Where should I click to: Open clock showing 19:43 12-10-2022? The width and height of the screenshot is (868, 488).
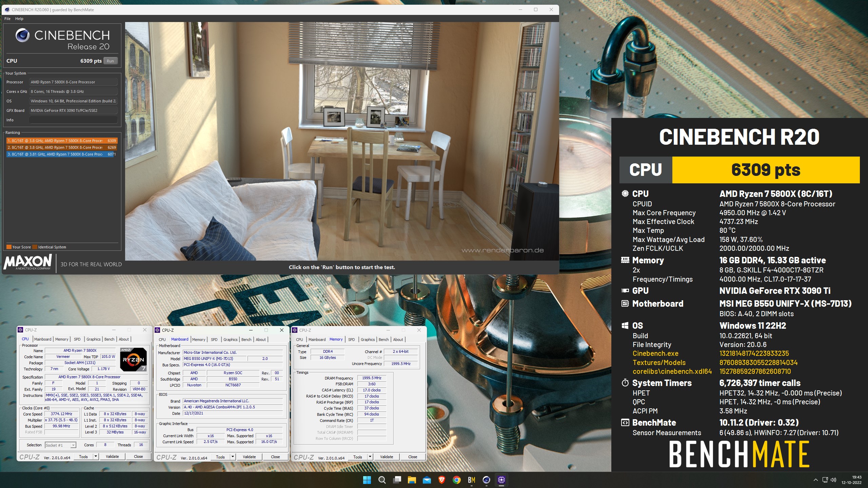[x=851, y=480]
